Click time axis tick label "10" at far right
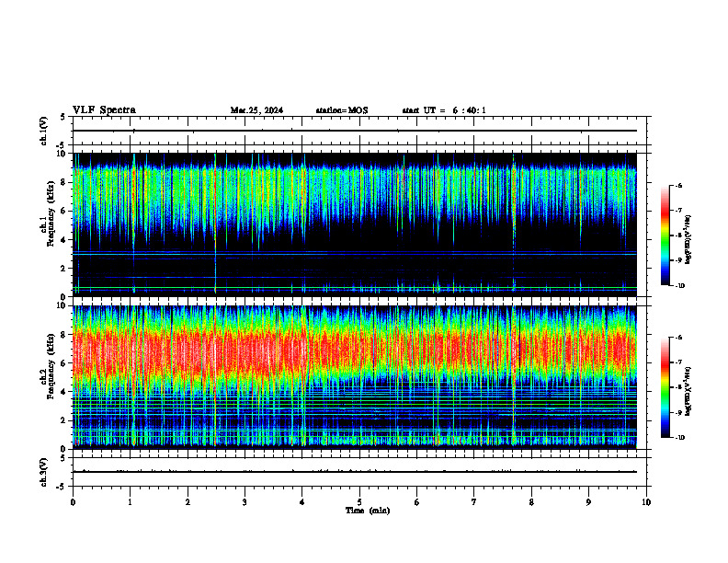The height and width of the screenshot is (563, 728). coord(646,502)
